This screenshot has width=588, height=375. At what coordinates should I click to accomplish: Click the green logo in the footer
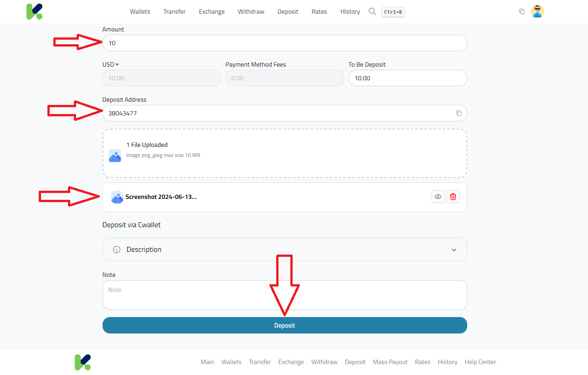coord(83,362)
